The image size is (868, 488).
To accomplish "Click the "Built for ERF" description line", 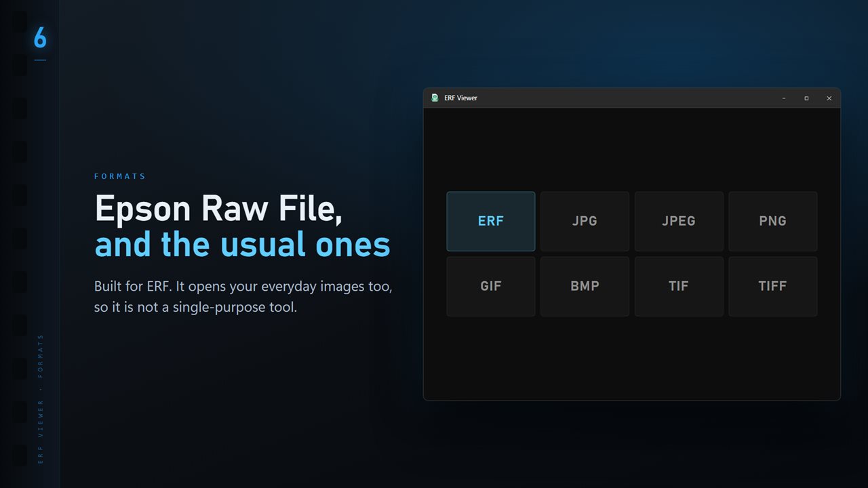I will [243, 286].
